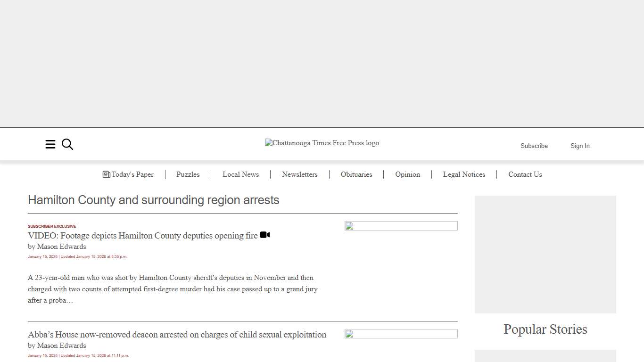Click the search magnifier icon
The width and height of the screenshot is (644, 362).
pyautogui.click(x=67, y=144)
